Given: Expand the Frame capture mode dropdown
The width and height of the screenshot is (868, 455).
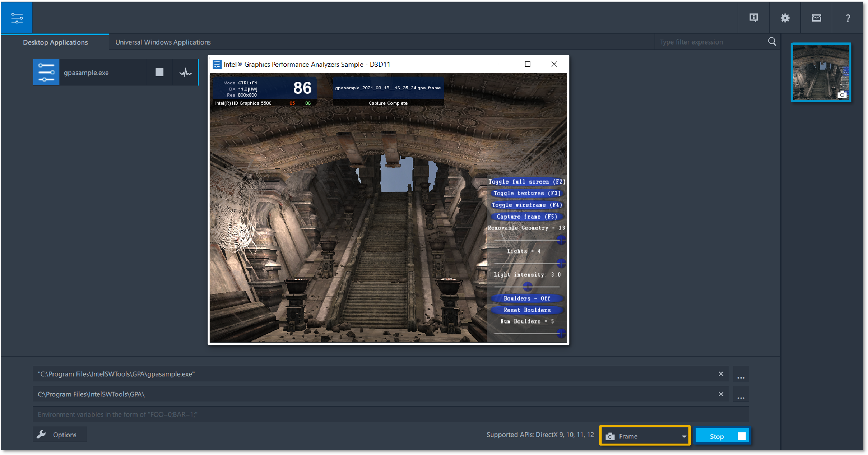Looking at the screenshot, I should (683, 436).
